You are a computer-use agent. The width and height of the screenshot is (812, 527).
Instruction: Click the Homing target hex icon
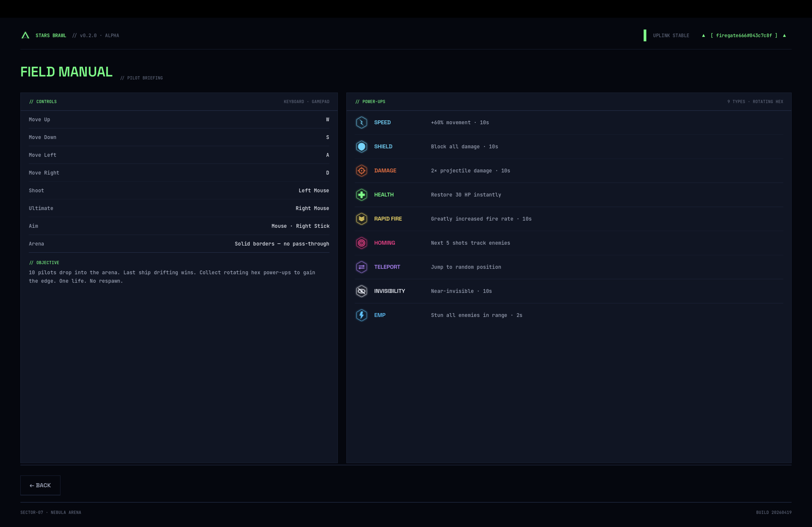coord(361,243)
